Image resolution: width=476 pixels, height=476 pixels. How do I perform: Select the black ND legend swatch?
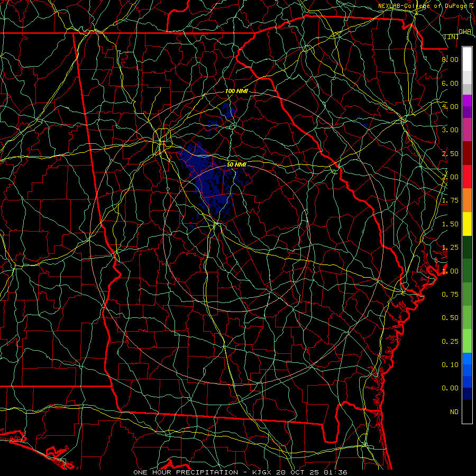(x=467, y=411)
